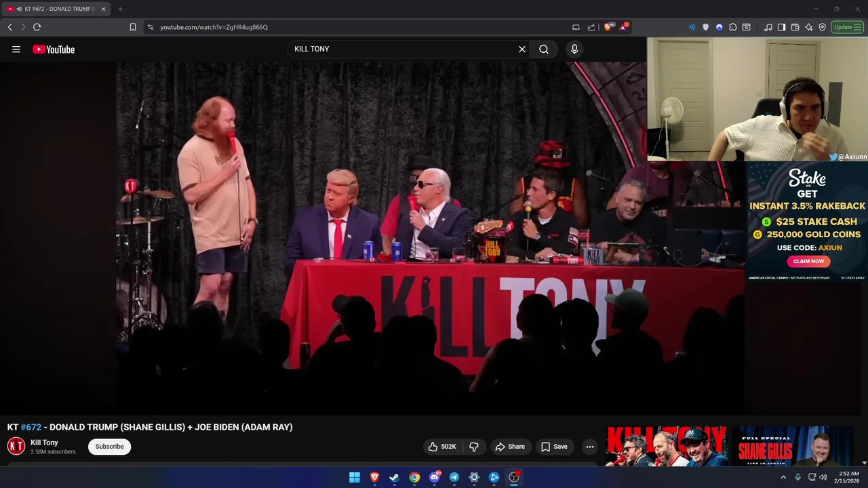Open the Kill Tony recommended video thumbnail
The image size is (868, 488).
tap(666, 446)
